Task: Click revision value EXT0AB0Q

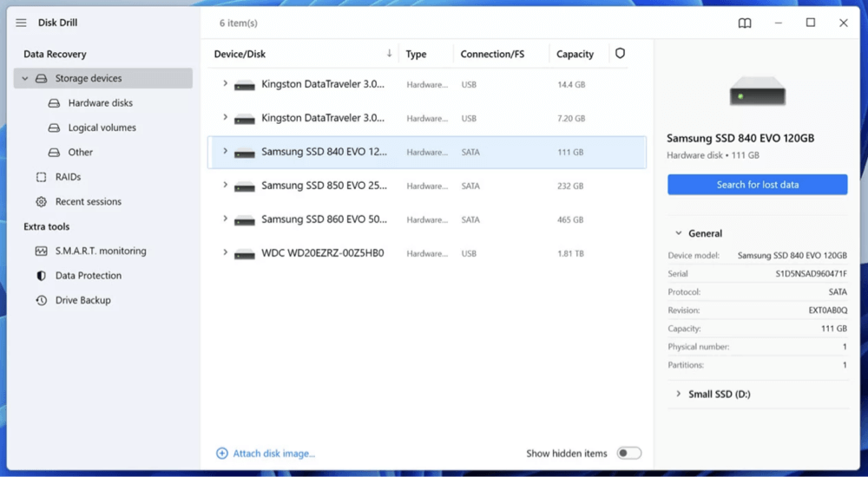Action: pyautogui.click(x=827, y=310)
